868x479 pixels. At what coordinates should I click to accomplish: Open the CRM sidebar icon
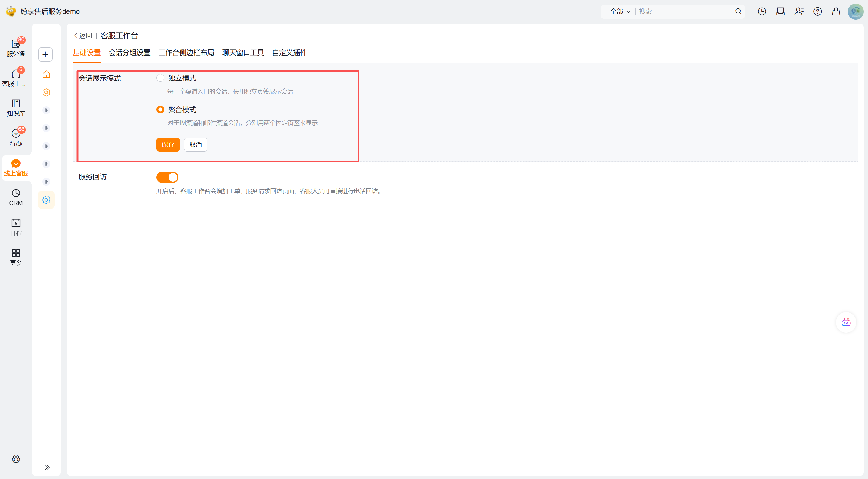(16, 197)
